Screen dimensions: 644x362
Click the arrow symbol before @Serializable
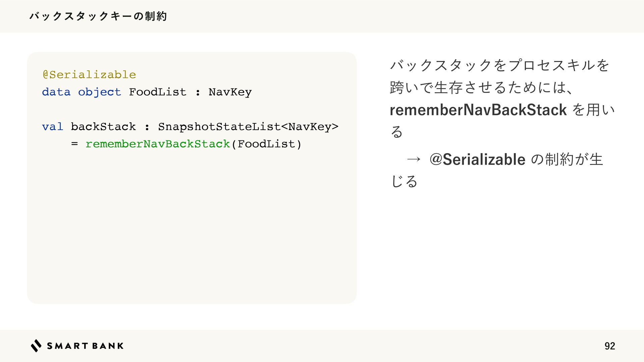coord(414,160)
